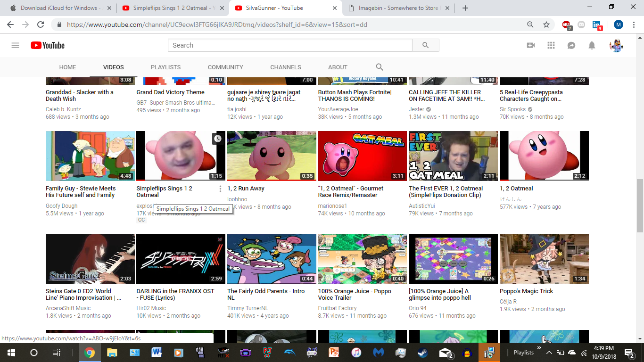Image resolution: width=644 pixels, height=362 pixels.
Task: Close the SilvaGunner browser tab
Action: tap(335, 8)
